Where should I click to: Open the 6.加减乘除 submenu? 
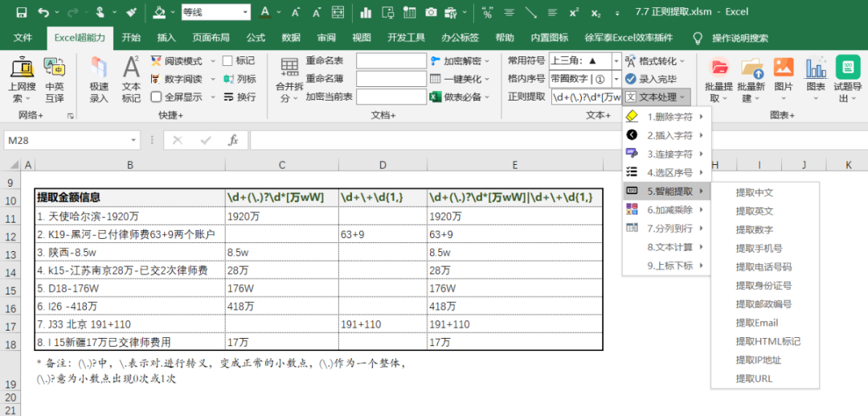pyautogui.click(x=666, y=209)
